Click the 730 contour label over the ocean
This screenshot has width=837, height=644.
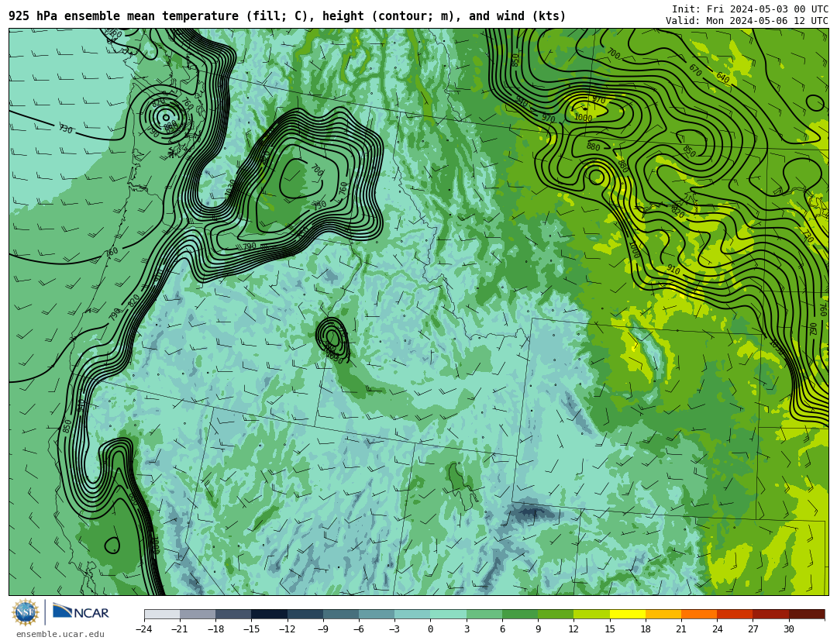tap(65, 129)
